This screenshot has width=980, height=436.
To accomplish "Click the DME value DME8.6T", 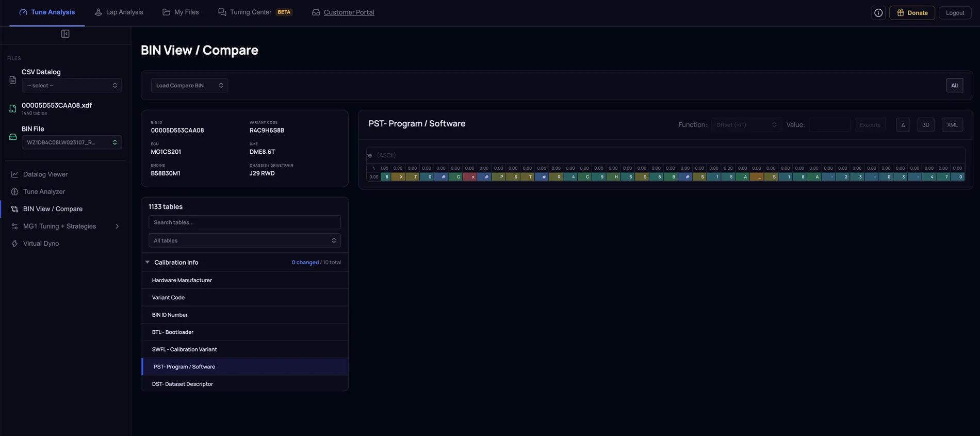I will (262, 152).
